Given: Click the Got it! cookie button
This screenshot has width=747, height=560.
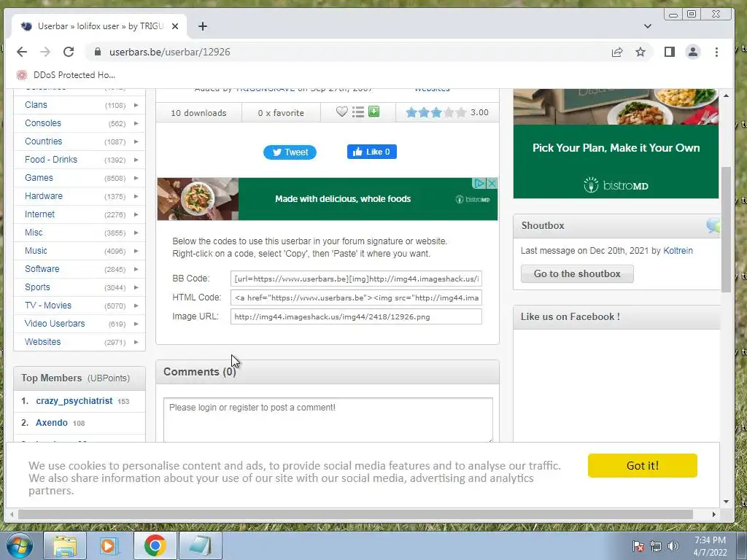Looking at the screenshot, I should tap(642, 465).
